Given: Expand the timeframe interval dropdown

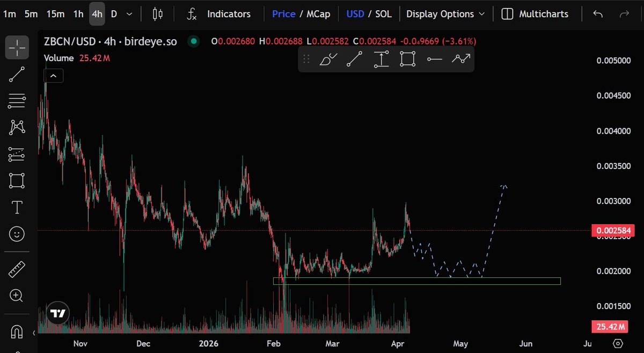Looking at the screenshot, I should tap(129, 14).
